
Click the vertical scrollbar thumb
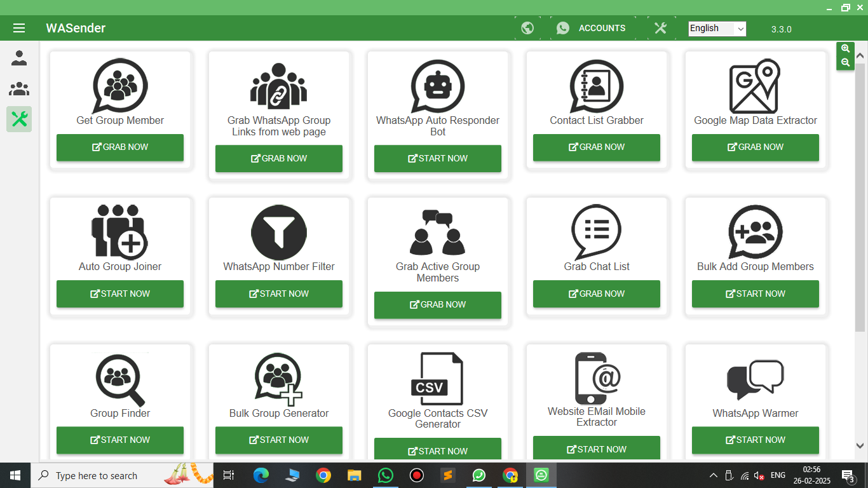click(860, 197)
